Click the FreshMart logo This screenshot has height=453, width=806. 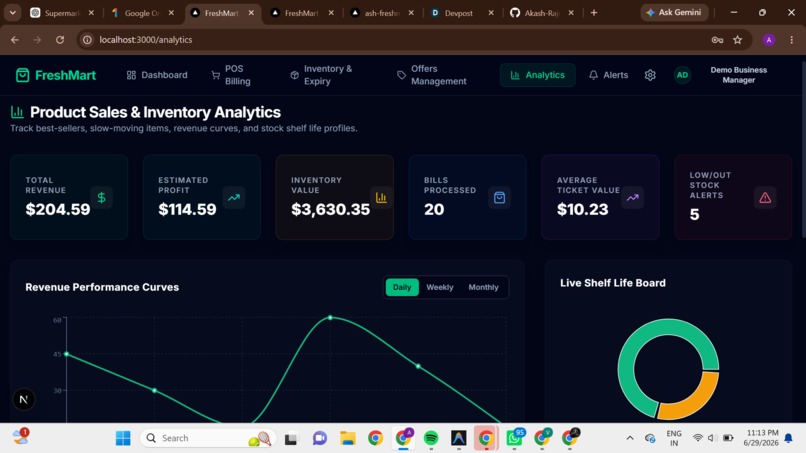(56, 75)
